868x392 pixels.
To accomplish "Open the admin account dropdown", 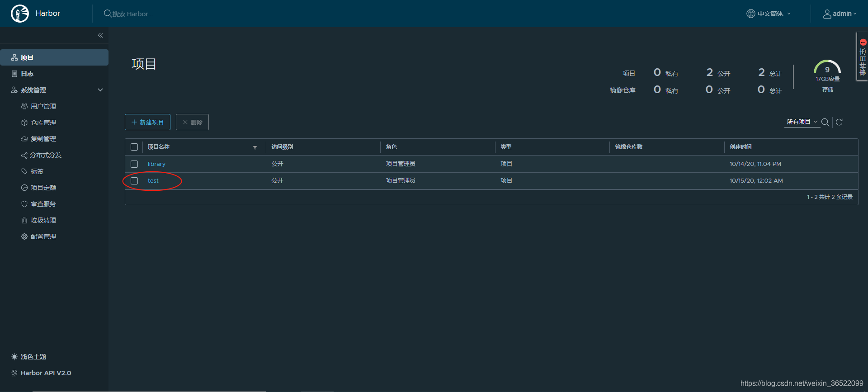I will click(840, 14).
